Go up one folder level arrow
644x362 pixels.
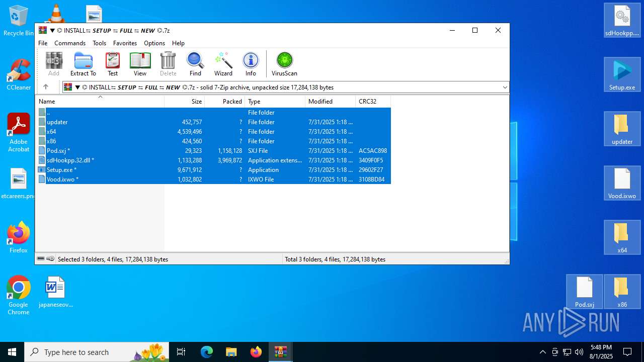click(46, 87)
